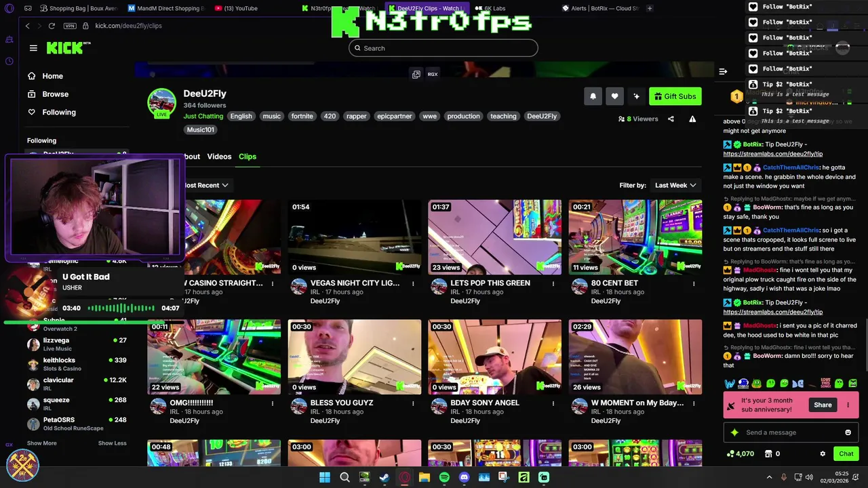868x488 pixels.
Task: Open clavicular channel in sidebar
Action: coord(76,384)
